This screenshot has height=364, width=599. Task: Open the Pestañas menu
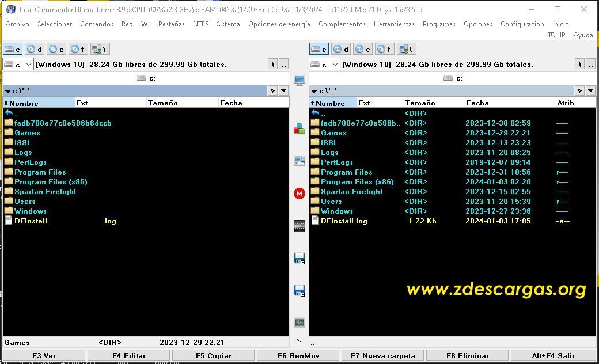tap(172, 24)
